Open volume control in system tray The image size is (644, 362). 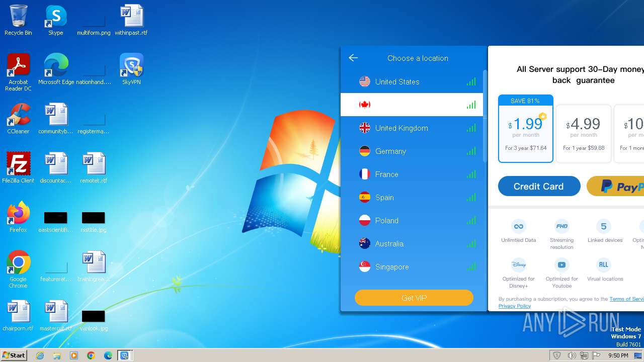pos(572,355)
